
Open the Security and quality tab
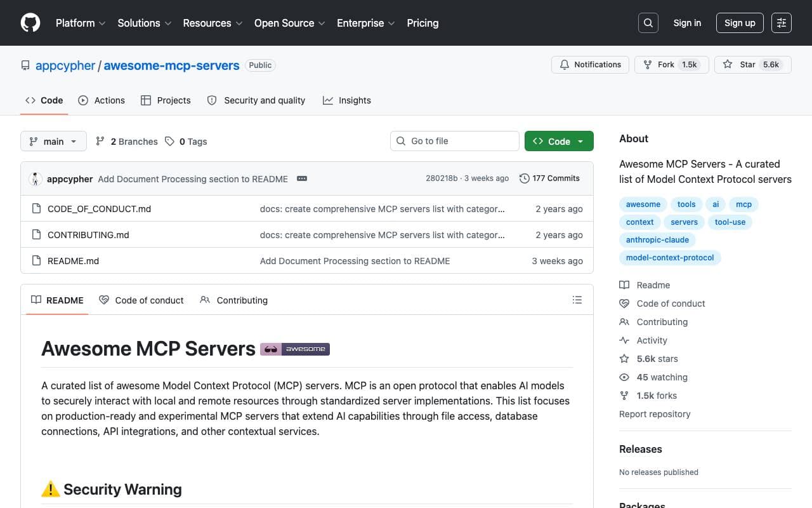(256, 100)
